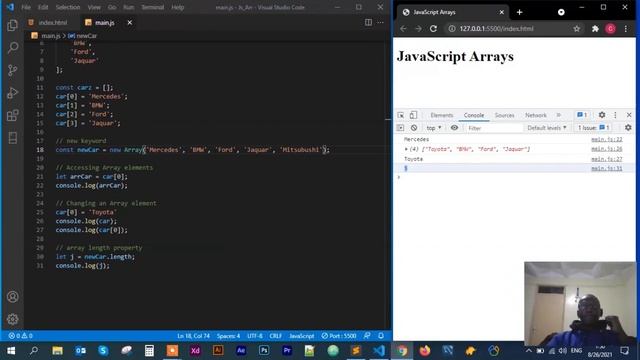This screenshot has height=360, width=640.
Task: Go back in Chrome
Action: [403, 29]
